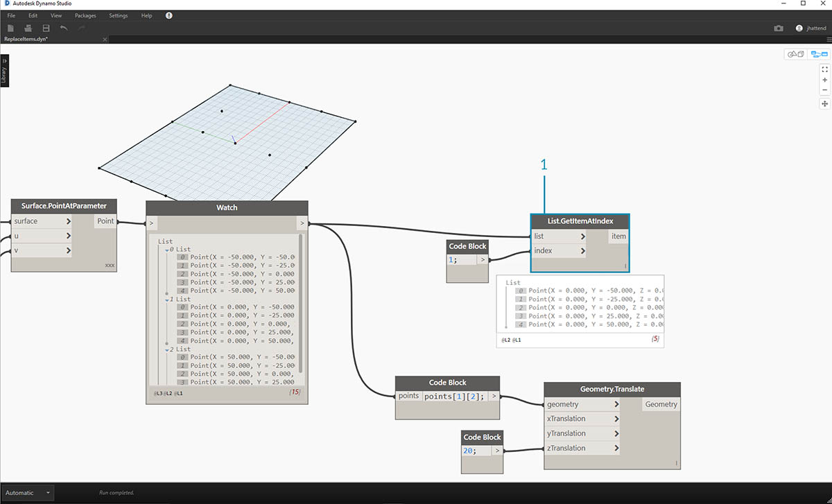832x504 pixels.
Task: Expand the Library side panel
Action: pos(4,71)
